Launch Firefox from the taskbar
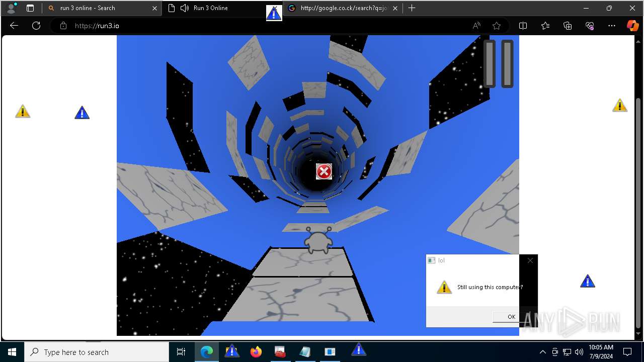Screen dimensions: 644x362 click(x=256, y=352)
